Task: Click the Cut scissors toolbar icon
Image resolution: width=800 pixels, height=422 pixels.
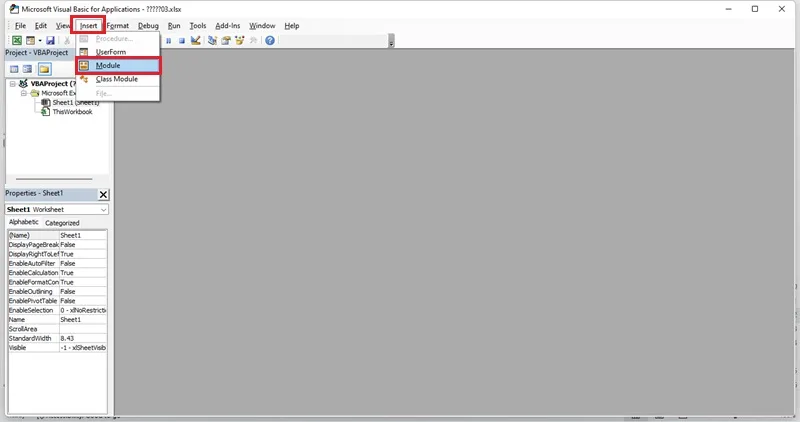Action: point(67,40)
